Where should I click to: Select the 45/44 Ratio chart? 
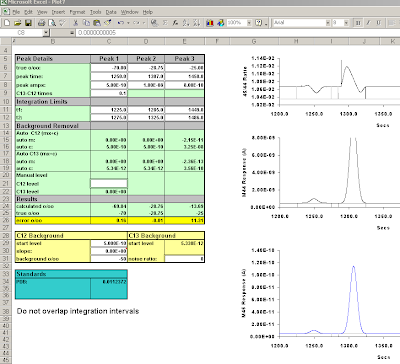pos(320,92)
